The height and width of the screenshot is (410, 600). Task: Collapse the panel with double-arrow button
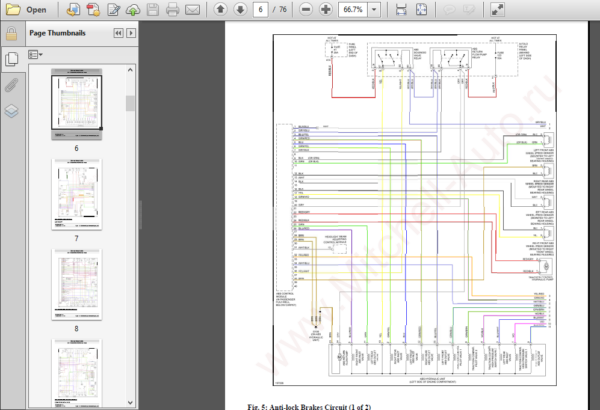(x=118, y=33)
